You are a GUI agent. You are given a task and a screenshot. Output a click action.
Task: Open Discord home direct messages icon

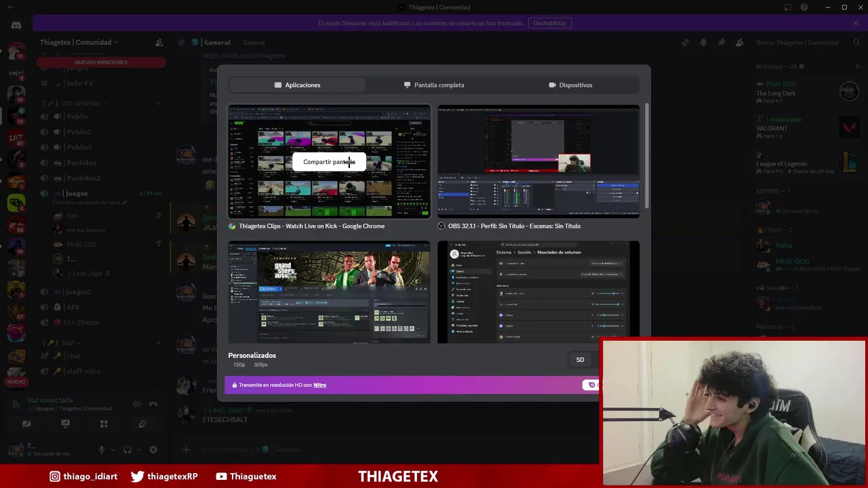[x=16, y=25]
